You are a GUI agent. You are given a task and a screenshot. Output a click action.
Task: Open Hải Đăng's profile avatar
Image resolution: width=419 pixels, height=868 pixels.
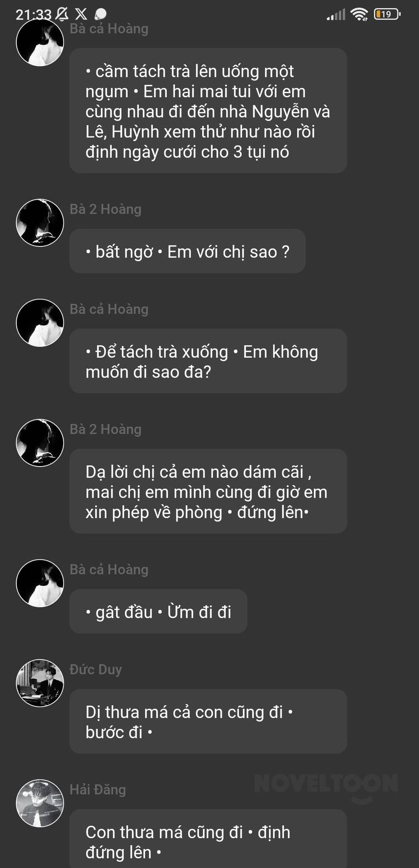[40, 803]
